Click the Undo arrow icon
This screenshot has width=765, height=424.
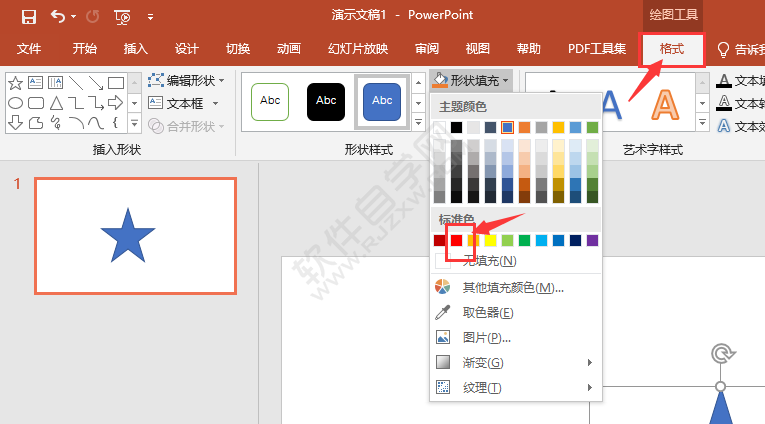click(58, 17)
